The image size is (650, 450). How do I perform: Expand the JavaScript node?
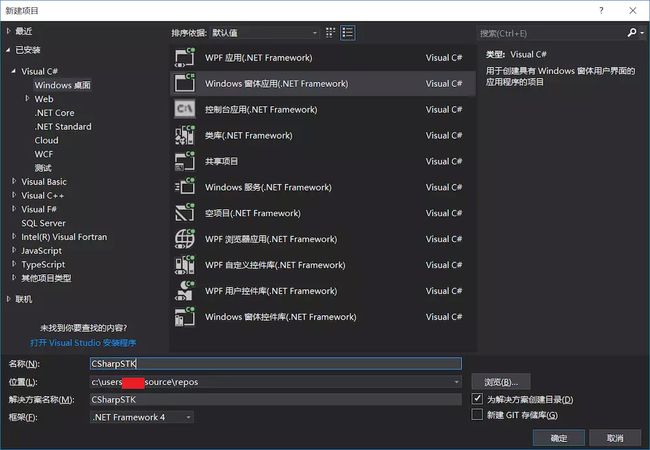[x=14, y=250]
